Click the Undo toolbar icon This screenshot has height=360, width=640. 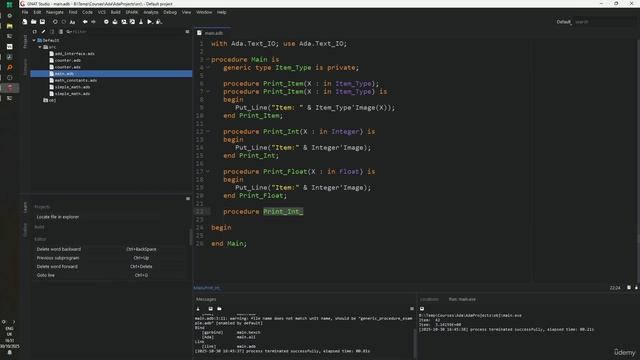click(55, 22)
